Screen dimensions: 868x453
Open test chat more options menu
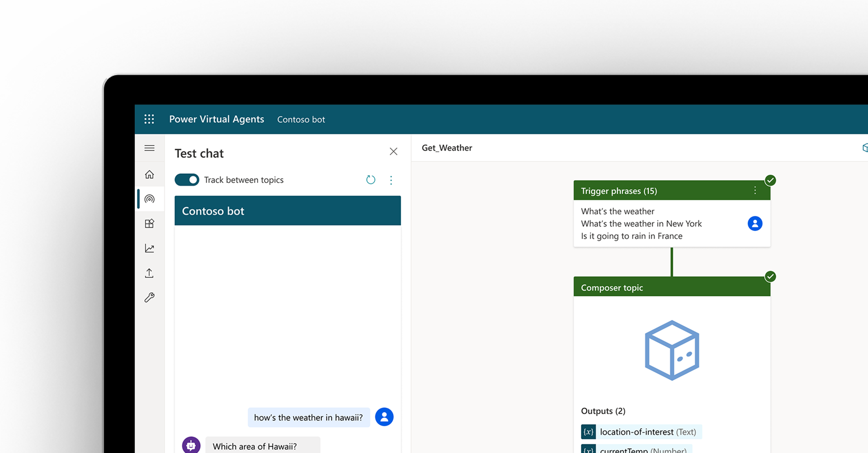391,180
